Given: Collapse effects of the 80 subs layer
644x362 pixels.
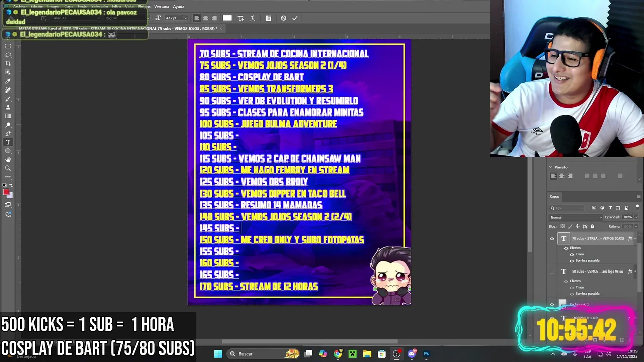Looking at the screenshot, I should (635, 271).
